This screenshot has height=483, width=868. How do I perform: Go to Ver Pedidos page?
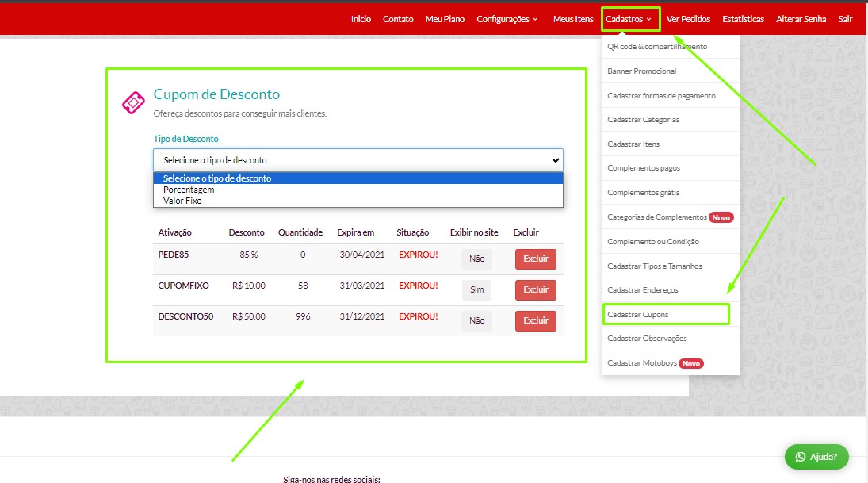pos(688,19)
